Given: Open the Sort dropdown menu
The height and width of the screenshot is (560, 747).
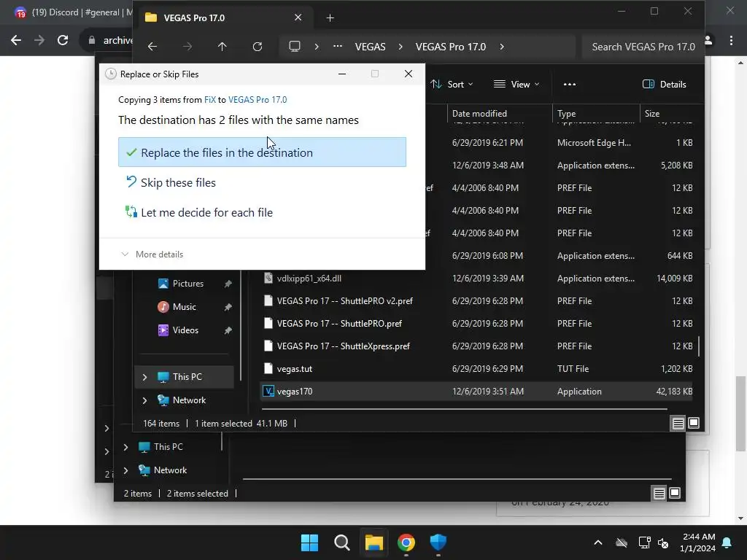Looking at the screenshot, I should click(451, 85).
